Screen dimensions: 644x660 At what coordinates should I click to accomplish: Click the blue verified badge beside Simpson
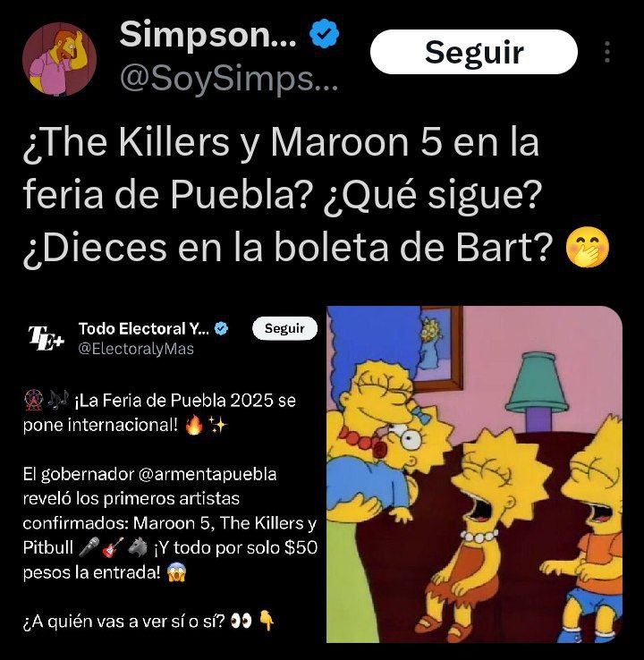[x=324, y=34]
